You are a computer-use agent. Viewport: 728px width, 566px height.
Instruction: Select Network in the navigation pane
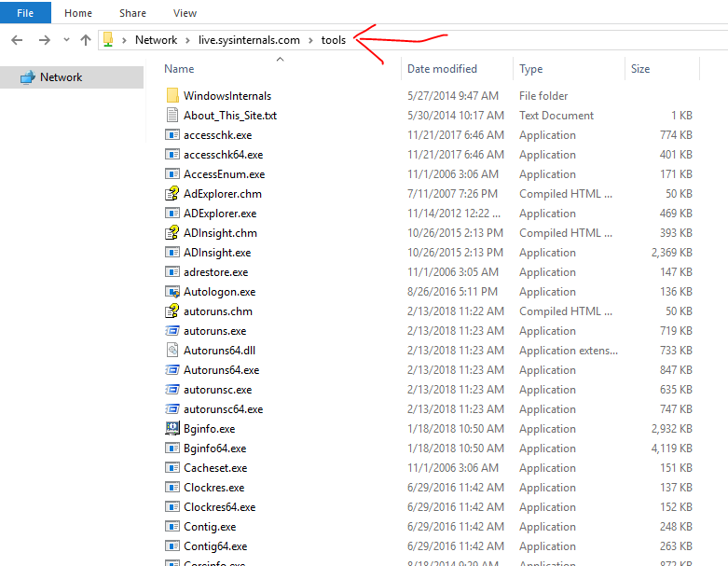72,77
